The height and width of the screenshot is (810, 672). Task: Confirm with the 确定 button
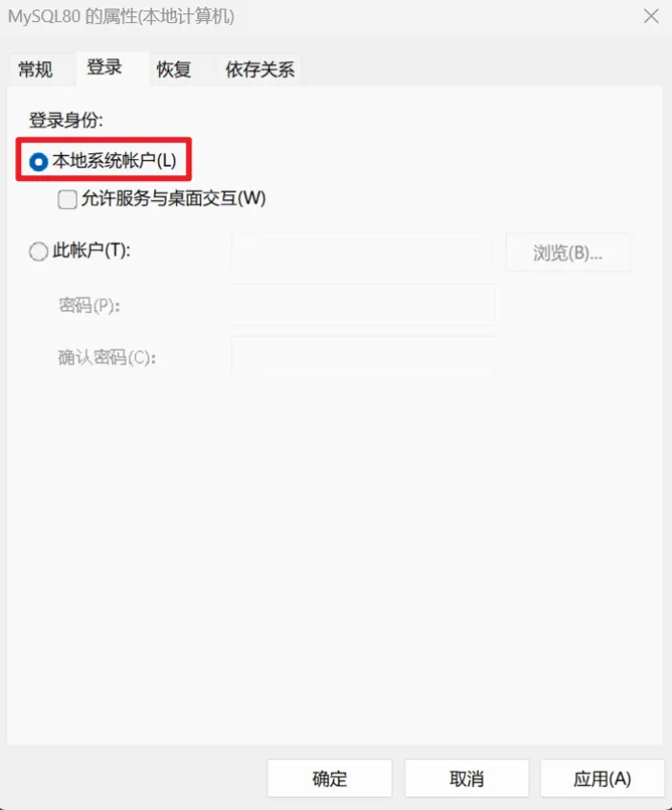click(329, 778)
